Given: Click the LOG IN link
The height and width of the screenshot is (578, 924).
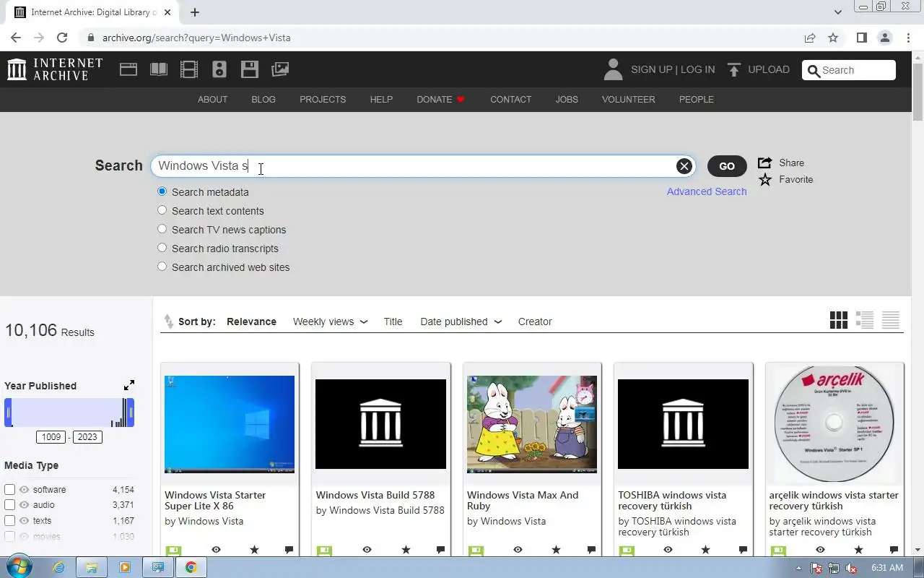Looking at the screenshot, I should (697, 69).
